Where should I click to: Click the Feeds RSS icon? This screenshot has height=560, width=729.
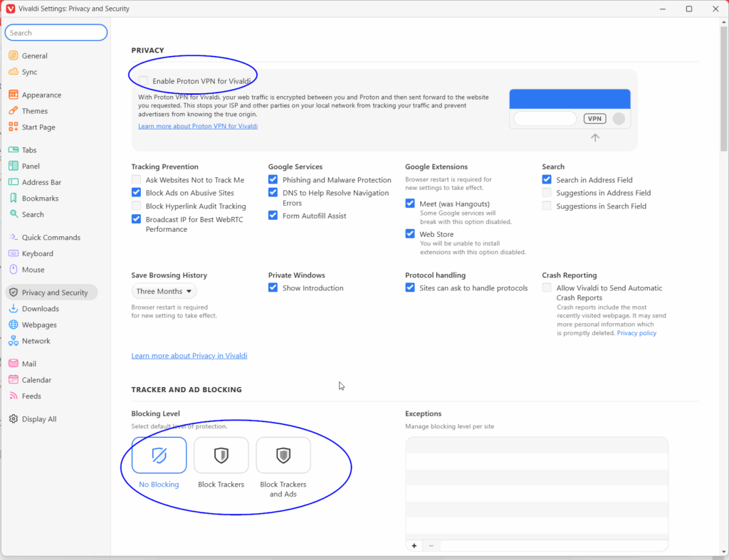[x=14, y=396]
